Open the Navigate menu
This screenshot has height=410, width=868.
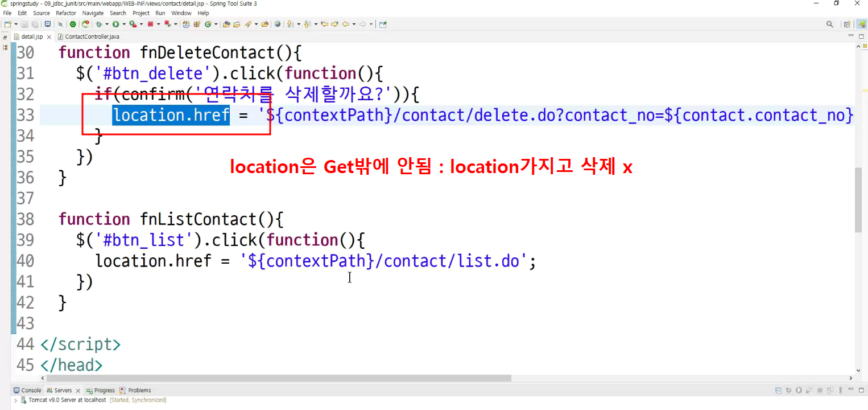93,13
